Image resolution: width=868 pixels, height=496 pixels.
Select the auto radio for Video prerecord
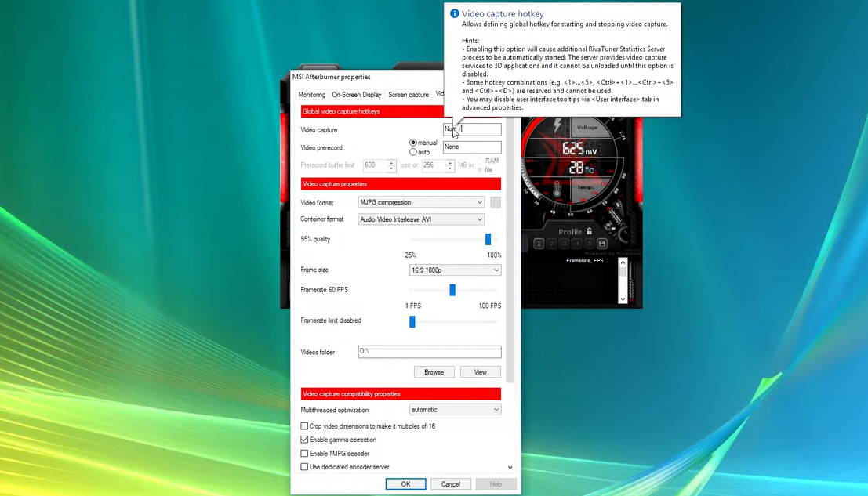(x=413, y=152)
